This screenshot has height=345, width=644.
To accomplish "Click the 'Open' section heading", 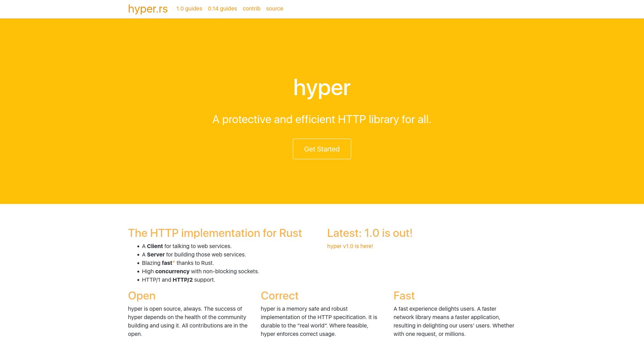I will [x=142, y=296].
